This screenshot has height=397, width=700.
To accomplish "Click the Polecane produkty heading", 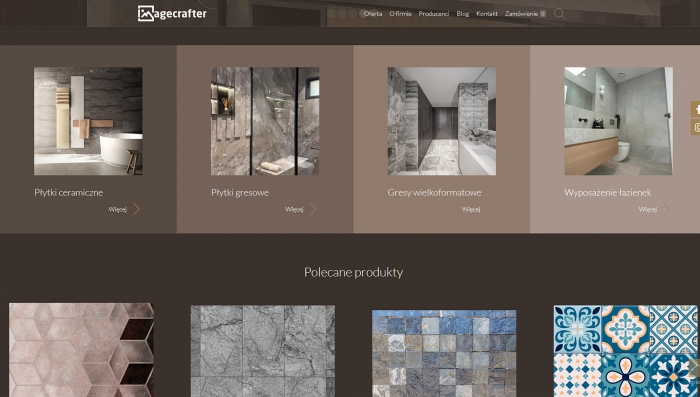I will (x=354, y=272).
